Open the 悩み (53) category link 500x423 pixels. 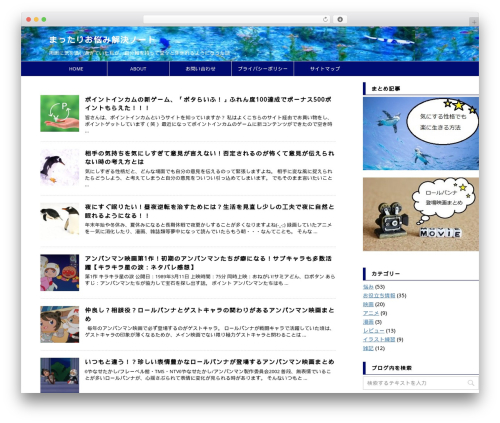[368, 287]
